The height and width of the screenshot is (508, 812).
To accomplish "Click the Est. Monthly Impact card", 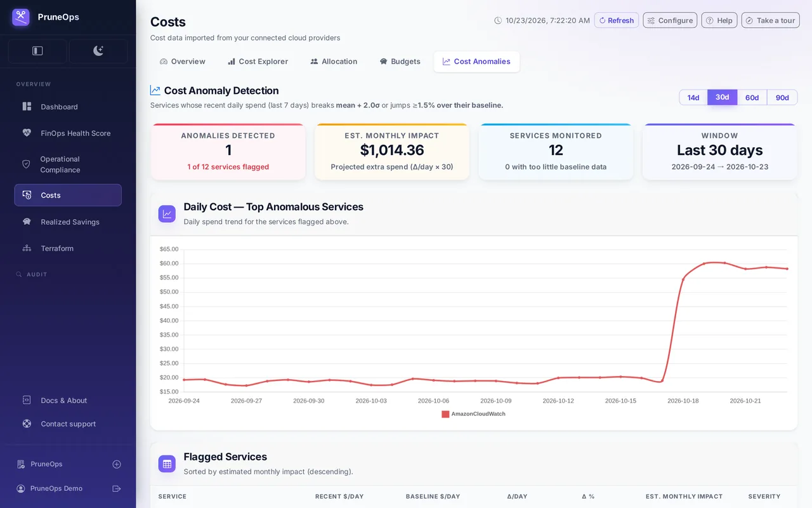I will [x=392, y=152].
